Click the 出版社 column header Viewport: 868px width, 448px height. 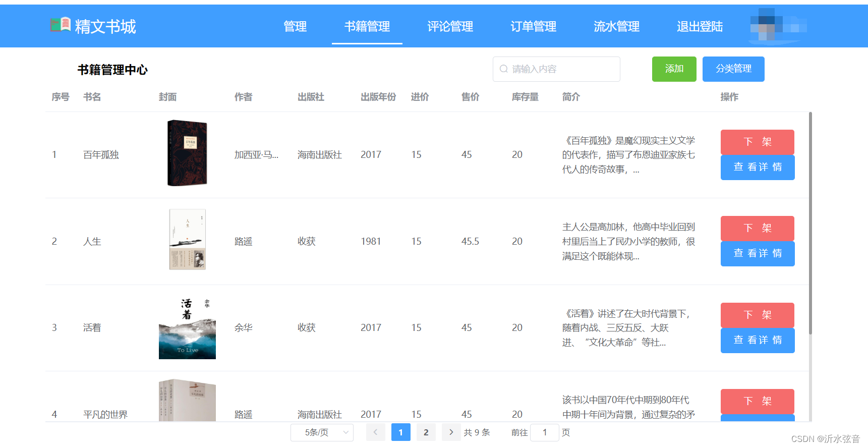311,97
